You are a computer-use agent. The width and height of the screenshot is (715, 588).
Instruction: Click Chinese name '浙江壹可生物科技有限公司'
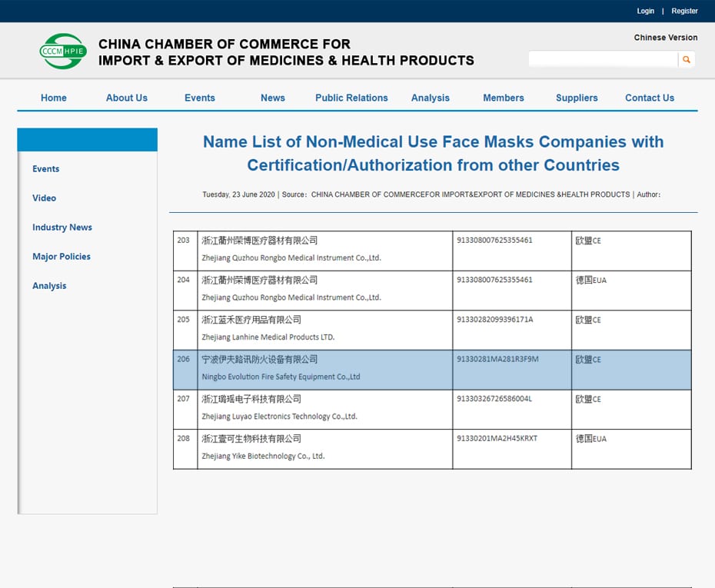coord(251,438)
